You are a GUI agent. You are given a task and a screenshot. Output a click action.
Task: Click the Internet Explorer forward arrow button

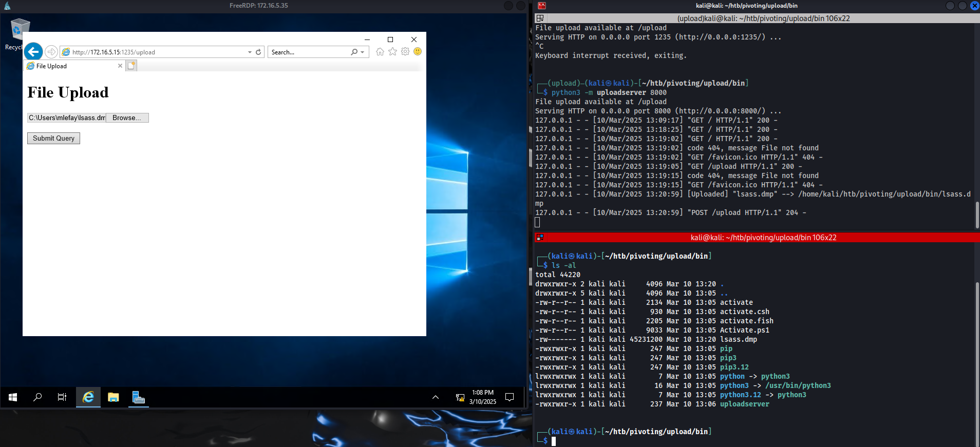coord(51,52)
